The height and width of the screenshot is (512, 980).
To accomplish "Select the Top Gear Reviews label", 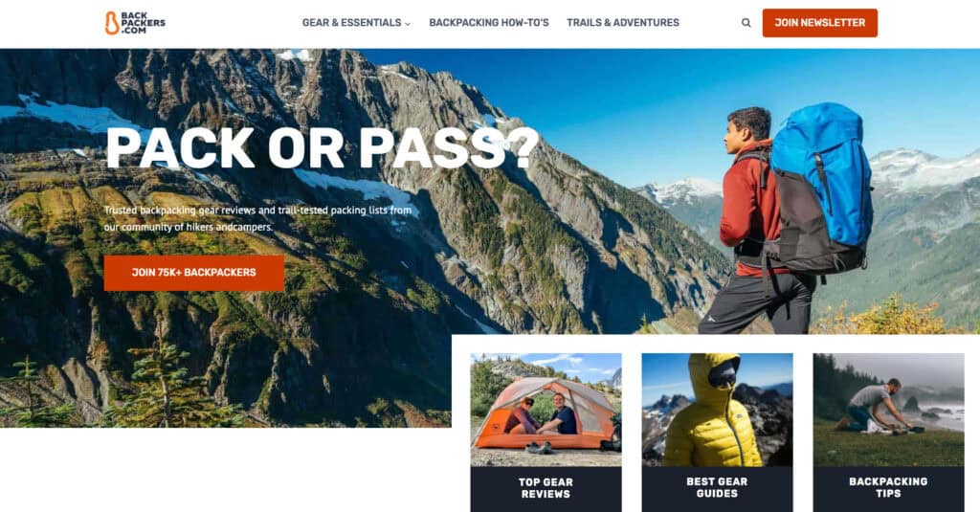I will tap(546, 488).
